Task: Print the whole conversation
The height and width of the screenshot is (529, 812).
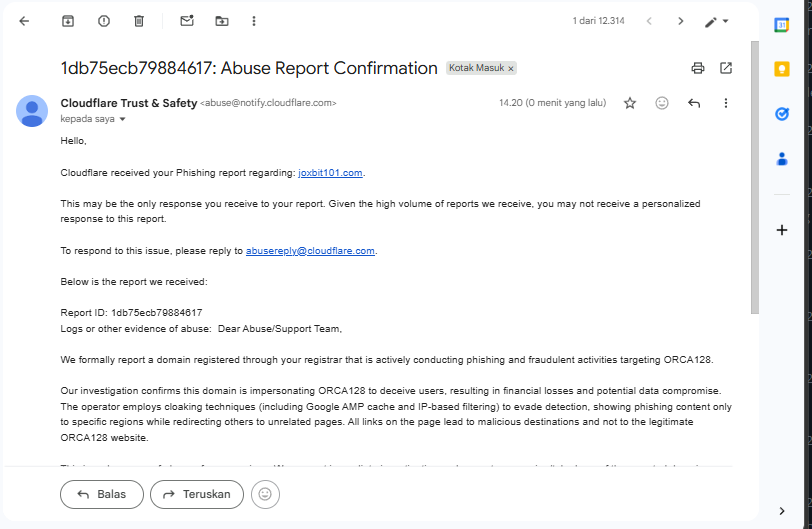Action: tap(698, 68)
